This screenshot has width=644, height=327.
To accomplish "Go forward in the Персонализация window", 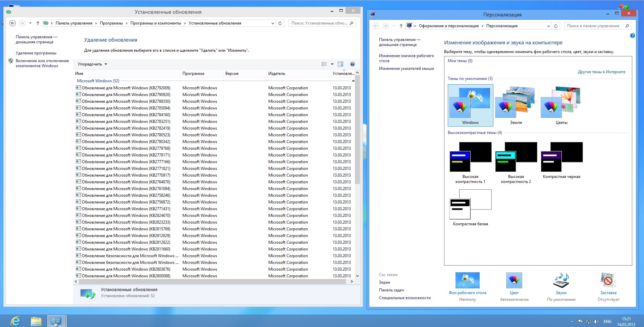I will click(386, 26).
